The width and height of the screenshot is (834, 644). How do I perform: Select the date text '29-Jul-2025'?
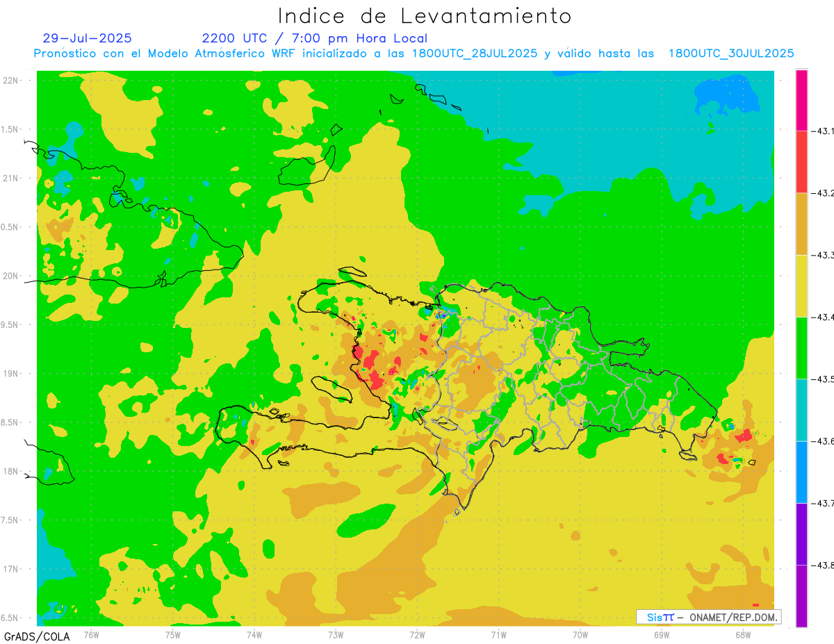(87, 38)
